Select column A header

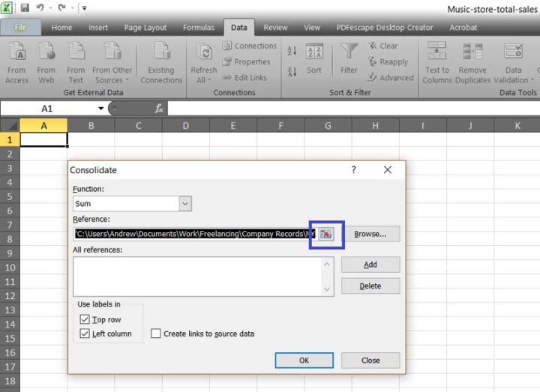tap(43, 126)
